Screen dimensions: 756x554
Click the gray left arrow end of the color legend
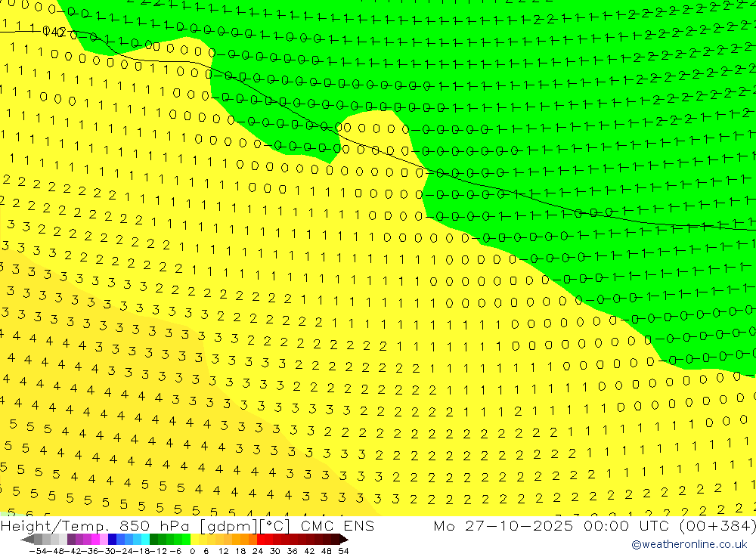coord(27,539)
